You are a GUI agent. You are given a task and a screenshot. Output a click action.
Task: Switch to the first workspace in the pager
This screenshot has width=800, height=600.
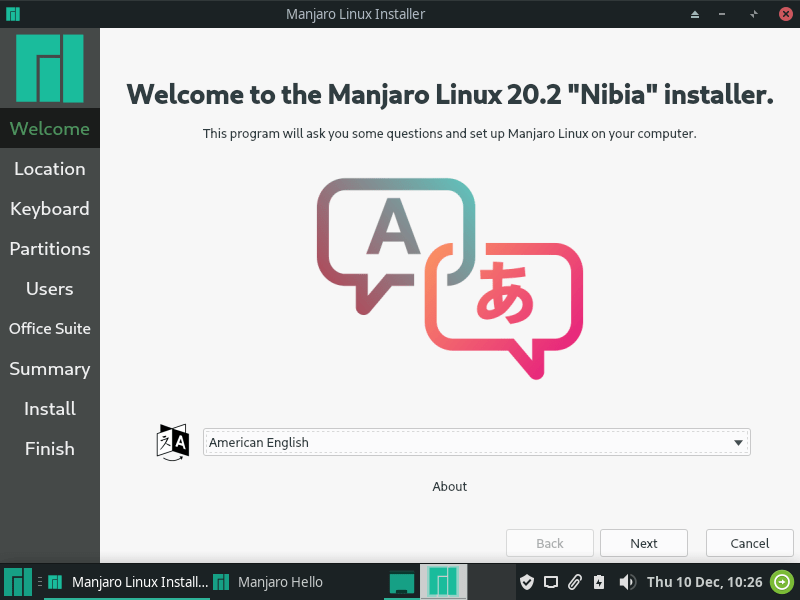pyautogui.click(x=402, y=582)
